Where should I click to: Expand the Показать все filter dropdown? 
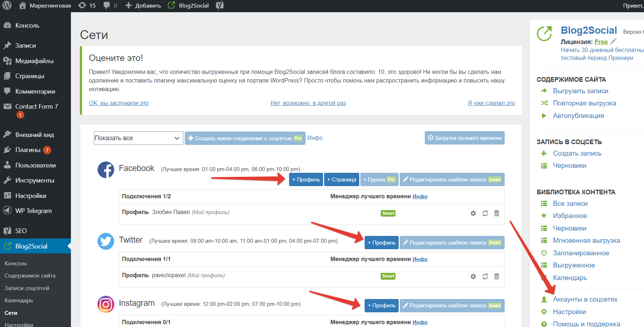click(139, 138)
